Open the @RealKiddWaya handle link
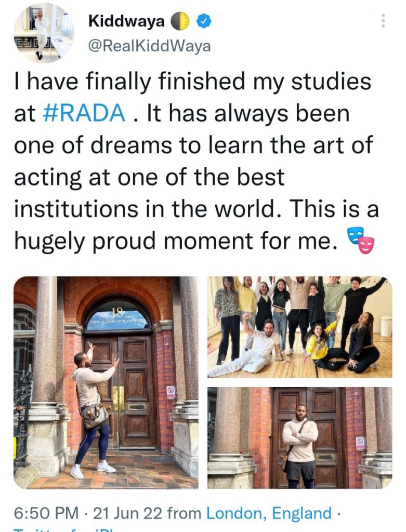Screen dimensions: 406x532 click(x=149, y=46)
